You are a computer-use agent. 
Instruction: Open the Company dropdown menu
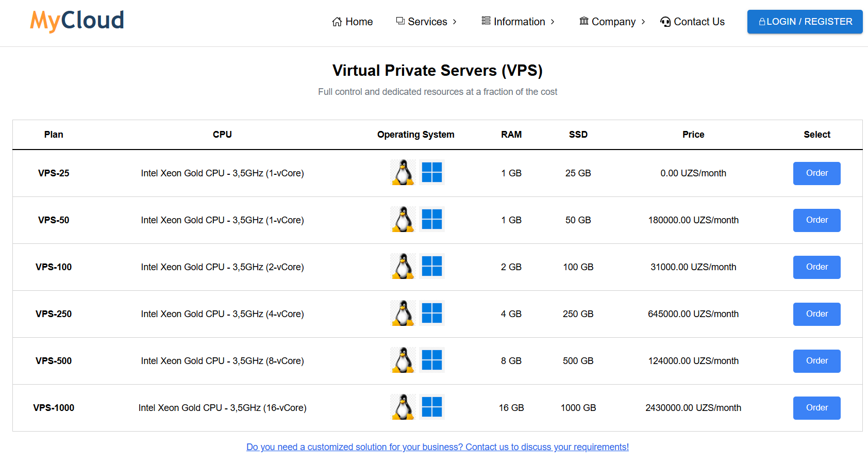pyautogui.click(x=612, y=22)
